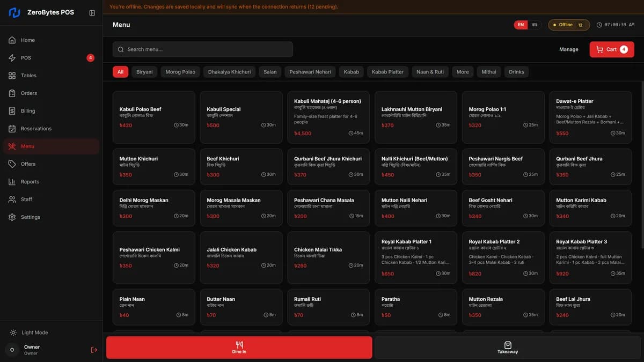The image size is (644, 362).
Task: Click the logout icon beside Owner
Action: pyautogui.click(x=94, y=350)
